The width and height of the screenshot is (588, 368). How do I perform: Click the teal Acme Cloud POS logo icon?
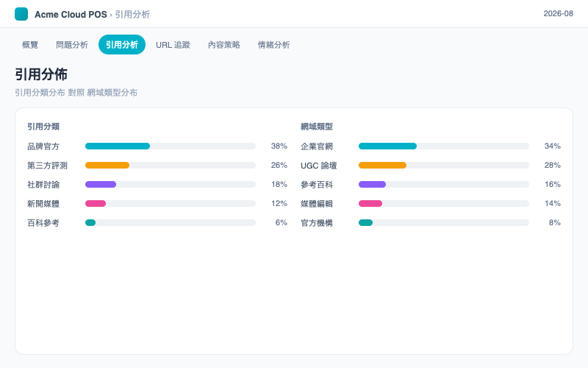pos(21,14)
